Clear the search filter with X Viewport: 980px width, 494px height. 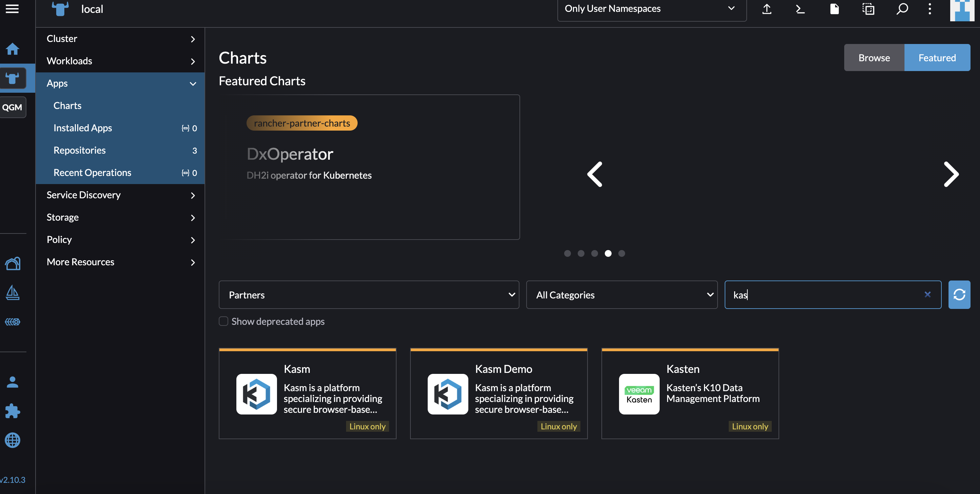928,294
